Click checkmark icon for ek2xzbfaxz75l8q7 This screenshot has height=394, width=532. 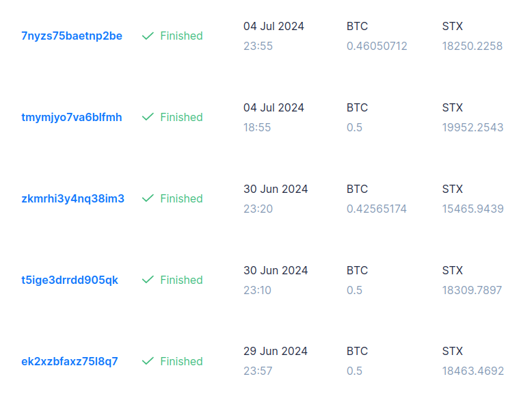pyautogui.click(x=147, y=361)
